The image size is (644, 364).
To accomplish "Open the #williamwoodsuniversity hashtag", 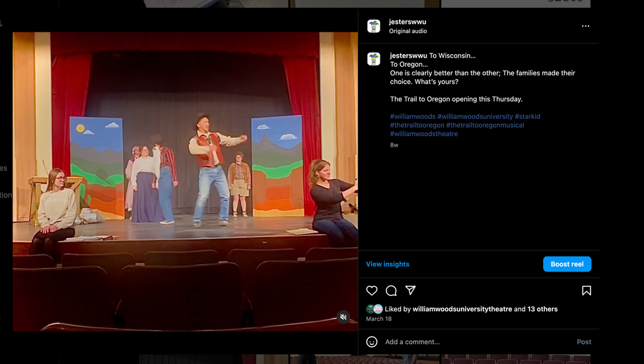I will point(475,116).
